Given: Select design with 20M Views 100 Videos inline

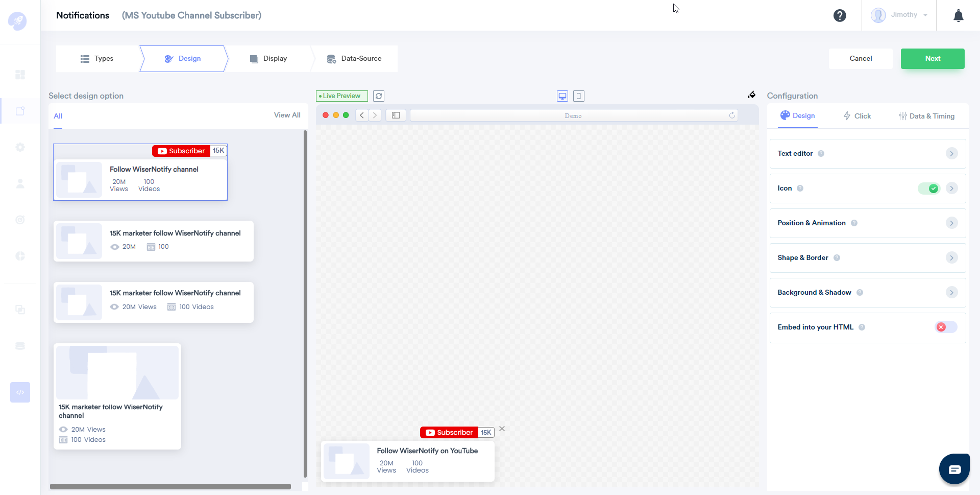Looking at the screenshot, I should click(x=154, y=302).
